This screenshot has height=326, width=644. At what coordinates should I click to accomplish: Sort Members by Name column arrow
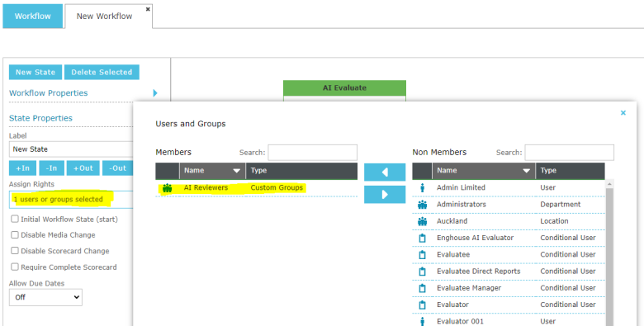(x=237, y=171)
